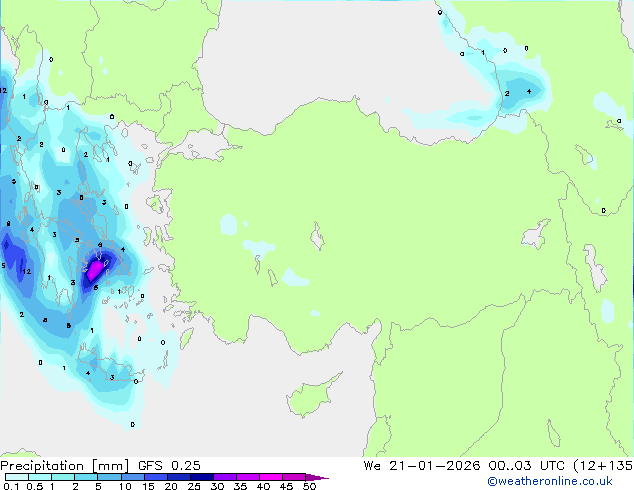
Task: Click the 0.5–1 mm legend swatch
Action: (40, 477)
